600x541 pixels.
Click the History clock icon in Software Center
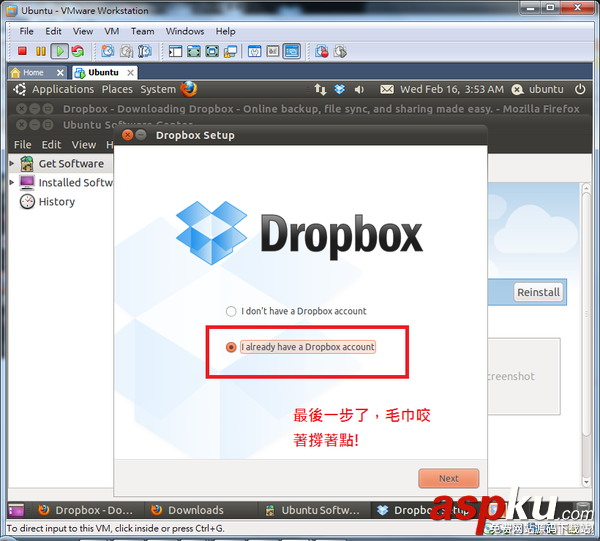pos(27,201)
